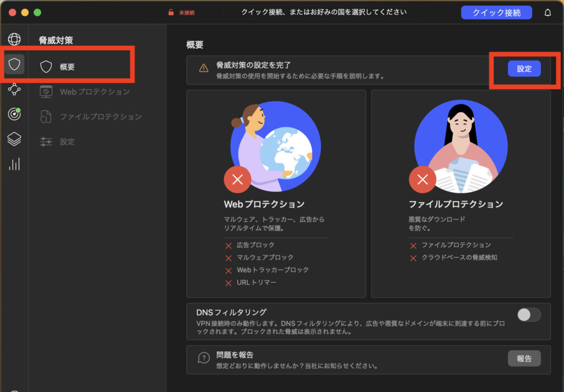Open the globe VPN icon in sidebar
Screen dimensions: 564x392
(x=14, y=39)
